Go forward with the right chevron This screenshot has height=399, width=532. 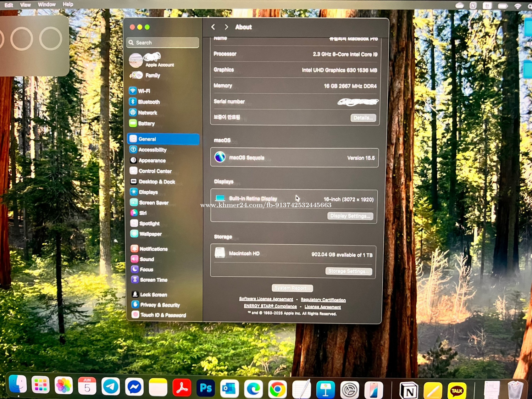point(226,27)
